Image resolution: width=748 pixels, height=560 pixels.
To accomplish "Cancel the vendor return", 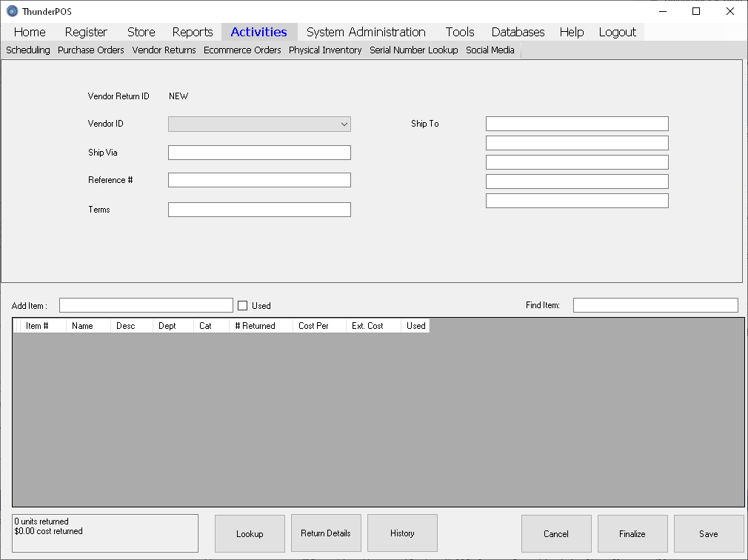I will coord(556,533).
